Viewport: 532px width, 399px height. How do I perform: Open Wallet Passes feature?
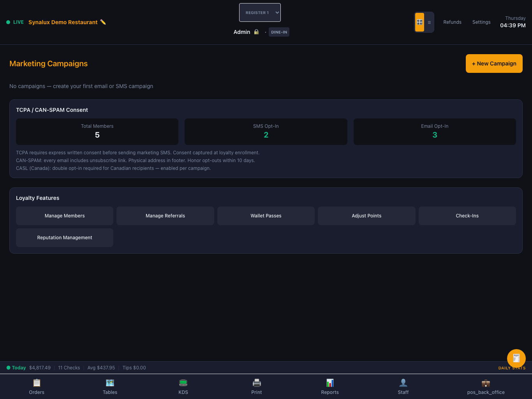tap(266, 216)
